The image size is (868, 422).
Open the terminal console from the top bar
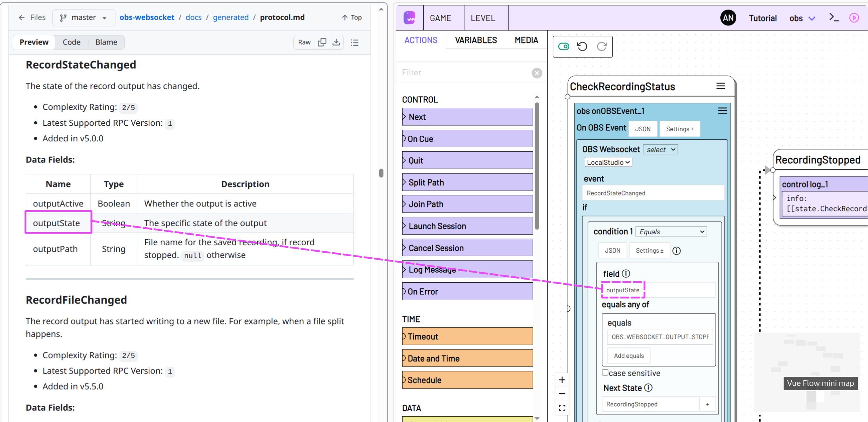[x=833, y=17]
